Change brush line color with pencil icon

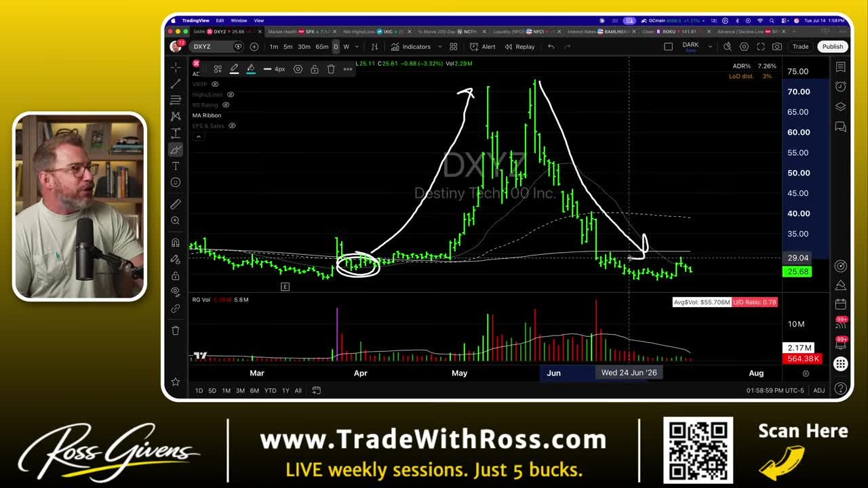pos(234,69)
